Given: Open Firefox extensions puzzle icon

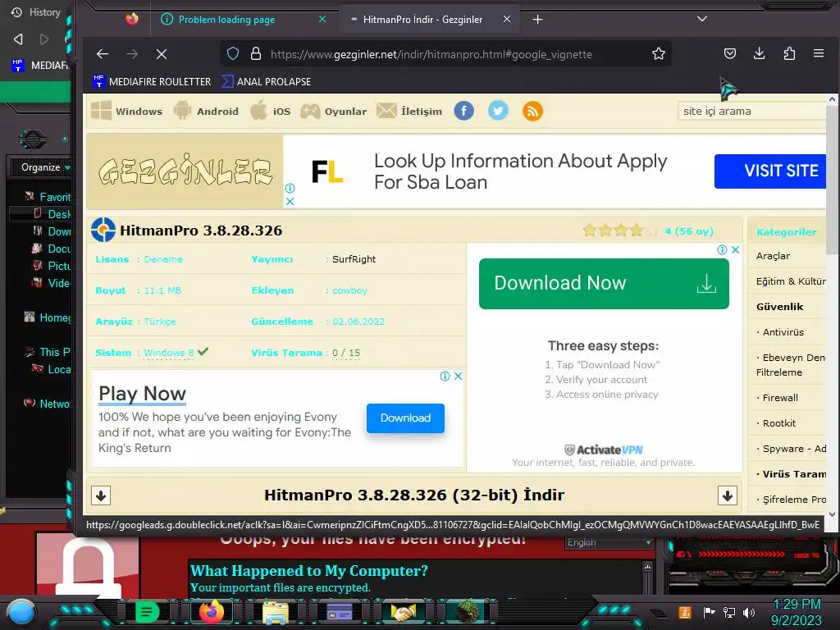Looking at the screenshot, I should pyautogui.click(x=789, y=53).
